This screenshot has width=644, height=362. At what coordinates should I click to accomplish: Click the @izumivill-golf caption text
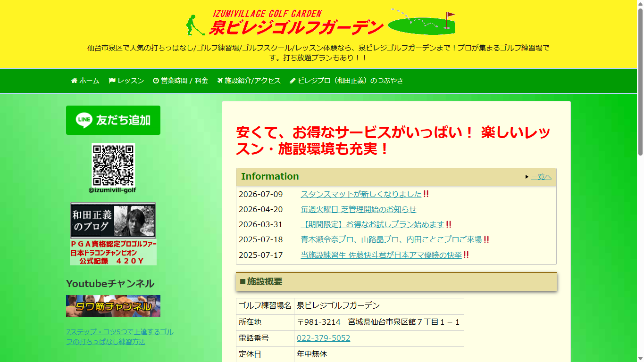click(x=113, y=190)
